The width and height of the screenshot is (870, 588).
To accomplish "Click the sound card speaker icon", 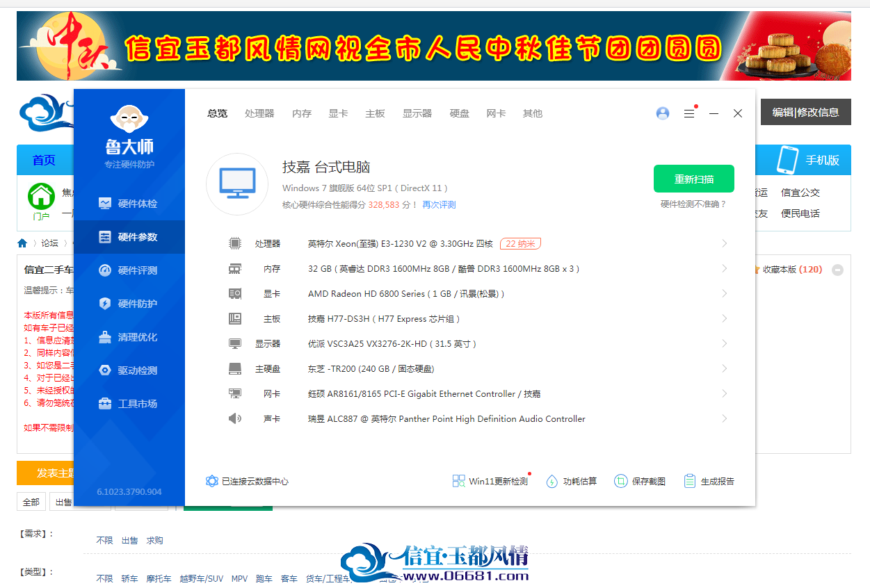I will (x=235, y=418).
